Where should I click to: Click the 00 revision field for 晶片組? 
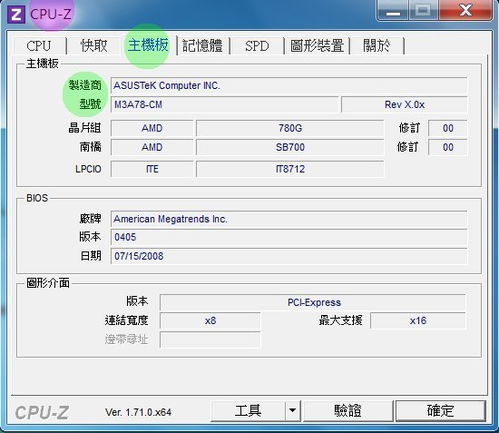tap(448, 128)
